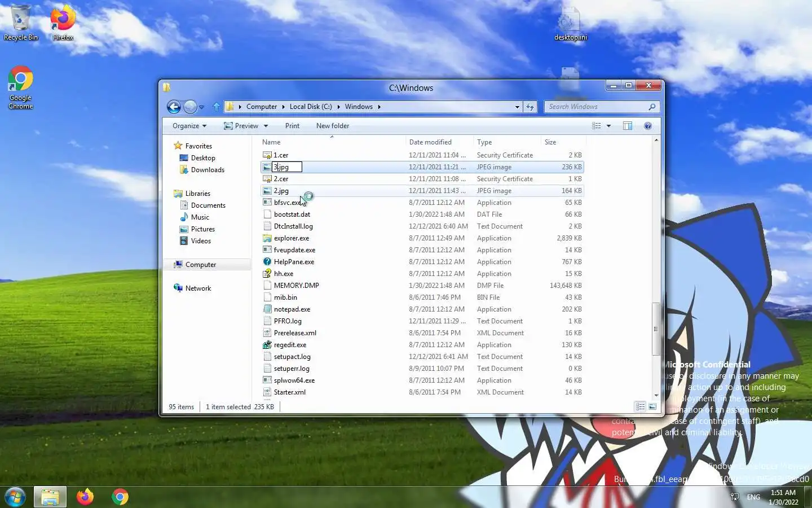Sort by the Type column header

click(x=507, y=142)
